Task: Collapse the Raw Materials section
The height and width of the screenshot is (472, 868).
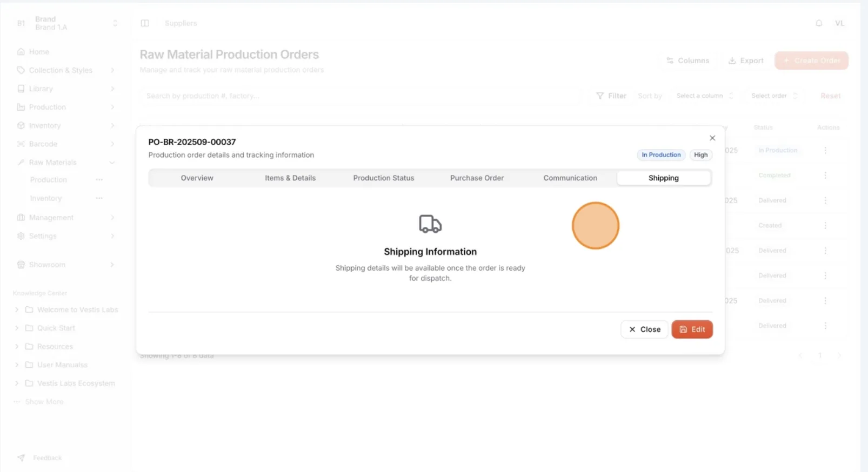Action: [x=66, y=162]
